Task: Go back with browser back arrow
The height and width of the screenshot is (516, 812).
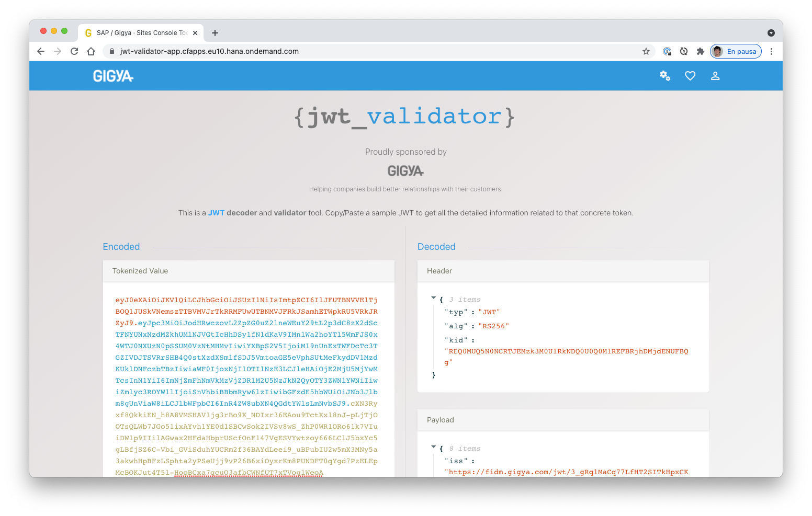Action: tap(41, 51)
